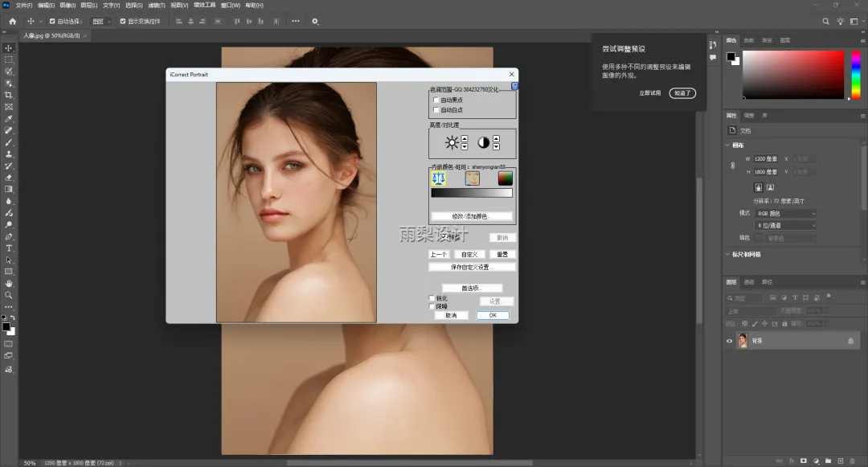Switch to the 通道 tab in layers panel
Screen dimensions: 868x467
pyautogui.click(x=749, y=282)
